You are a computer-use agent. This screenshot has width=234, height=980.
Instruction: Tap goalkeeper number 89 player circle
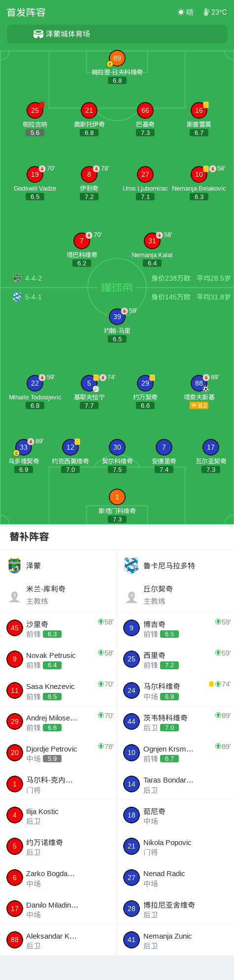117,58
